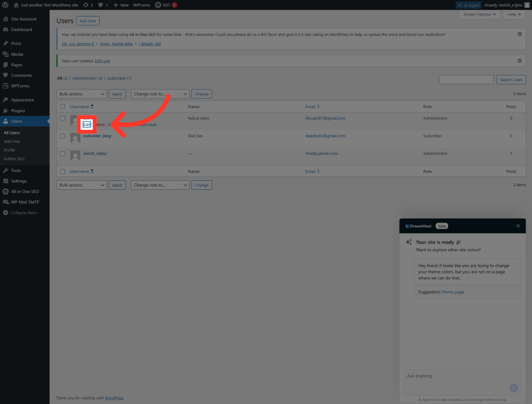Click the Edit link under first user

[x=87, y=125]
